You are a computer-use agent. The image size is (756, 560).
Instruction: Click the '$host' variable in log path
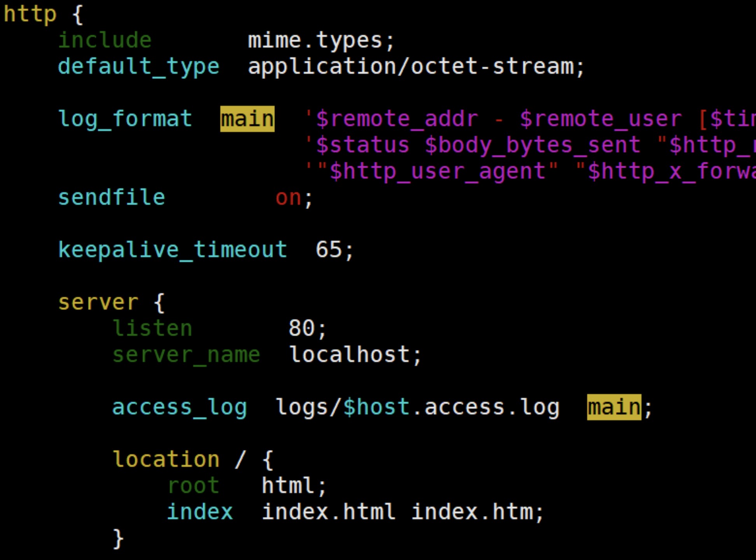pyautogui.click(x=376, y=407)
